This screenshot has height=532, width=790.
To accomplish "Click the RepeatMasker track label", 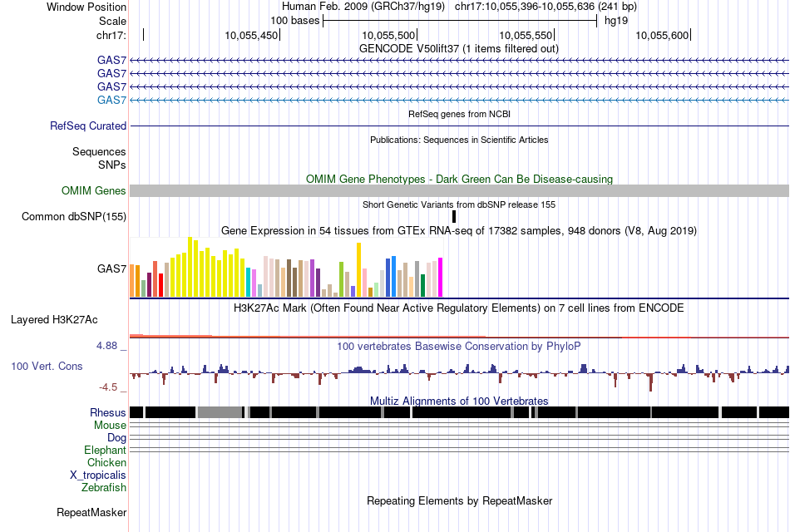I will [91, 513].
